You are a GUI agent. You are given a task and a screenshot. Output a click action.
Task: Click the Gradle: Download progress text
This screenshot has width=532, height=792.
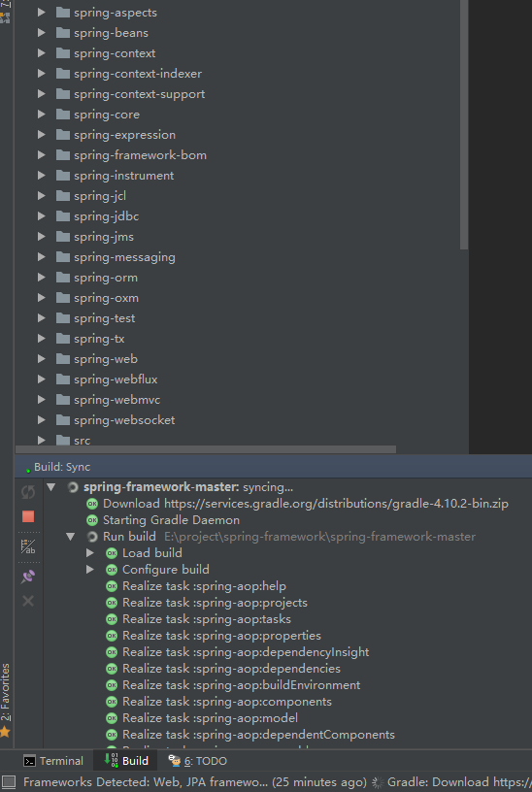459,782
